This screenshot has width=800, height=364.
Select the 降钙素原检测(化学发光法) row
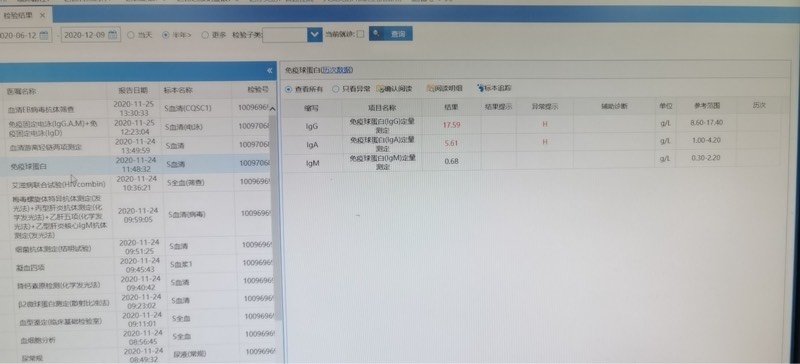138,283
